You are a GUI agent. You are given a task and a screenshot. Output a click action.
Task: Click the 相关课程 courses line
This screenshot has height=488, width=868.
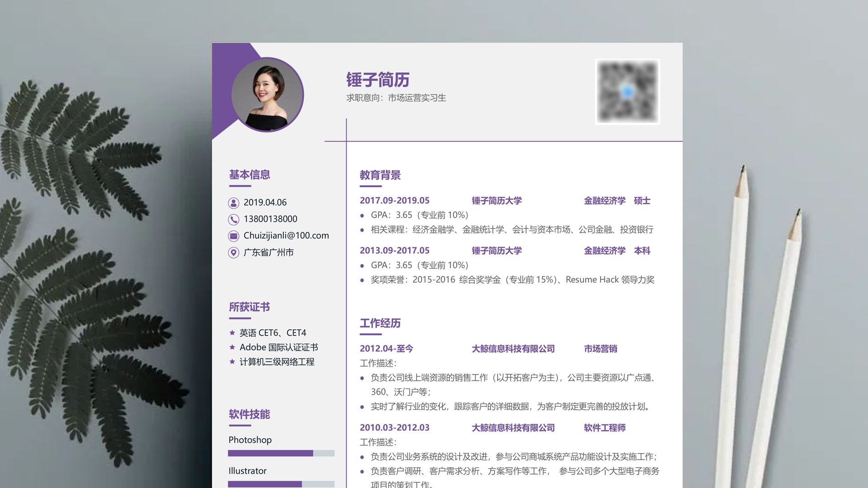(x=512, y=229)
